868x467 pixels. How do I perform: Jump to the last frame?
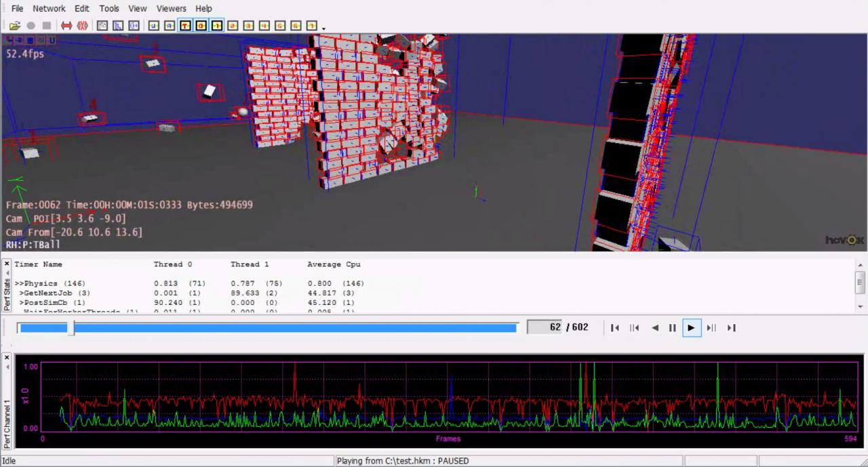click(731, 328)
